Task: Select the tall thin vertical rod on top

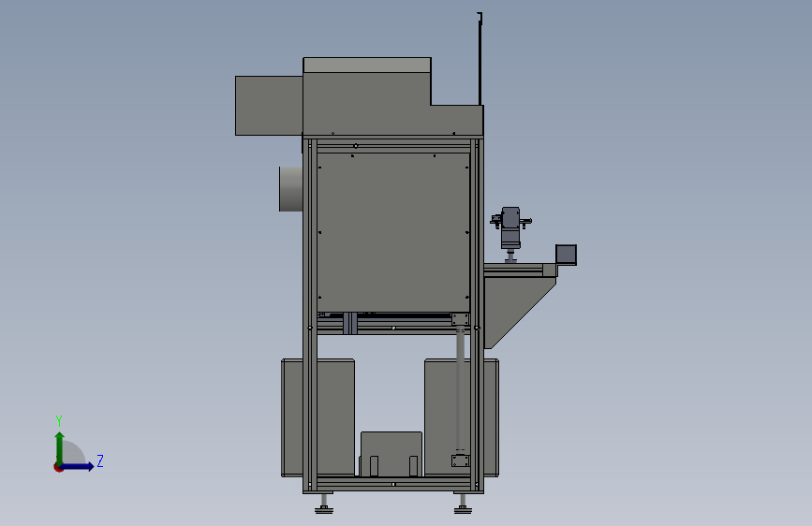Action: 480,59
